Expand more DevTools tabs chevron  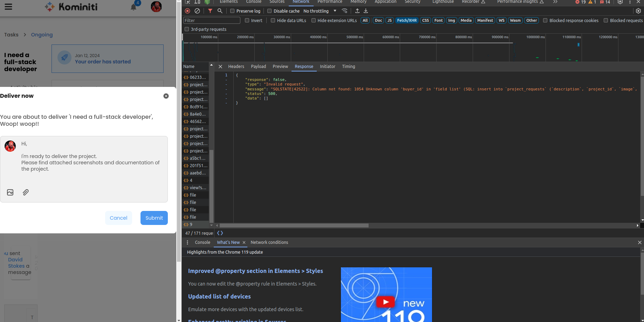(x=555, y=2)
